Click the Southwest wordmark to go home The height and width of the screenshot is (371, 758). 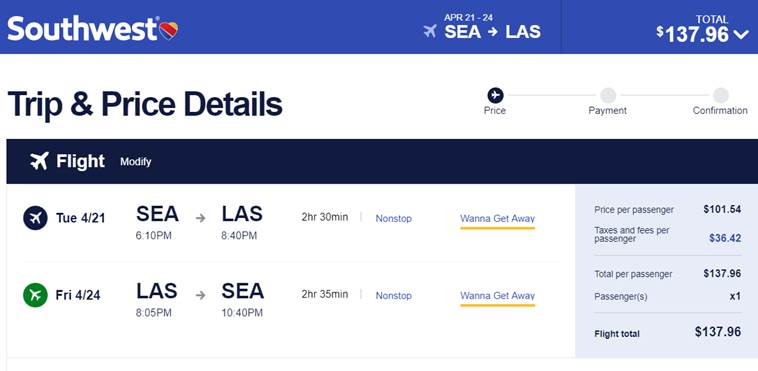pos(83,29)
